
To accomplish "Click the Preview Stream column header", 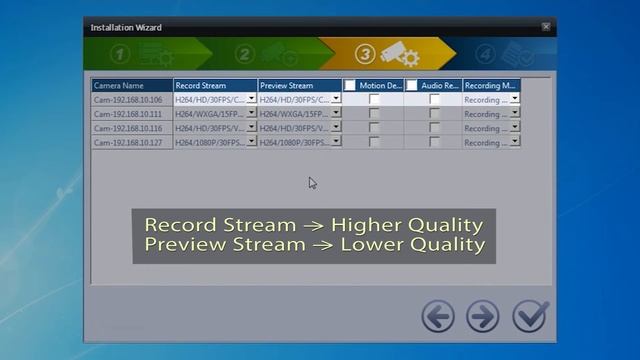I will (x=300, y=85).
